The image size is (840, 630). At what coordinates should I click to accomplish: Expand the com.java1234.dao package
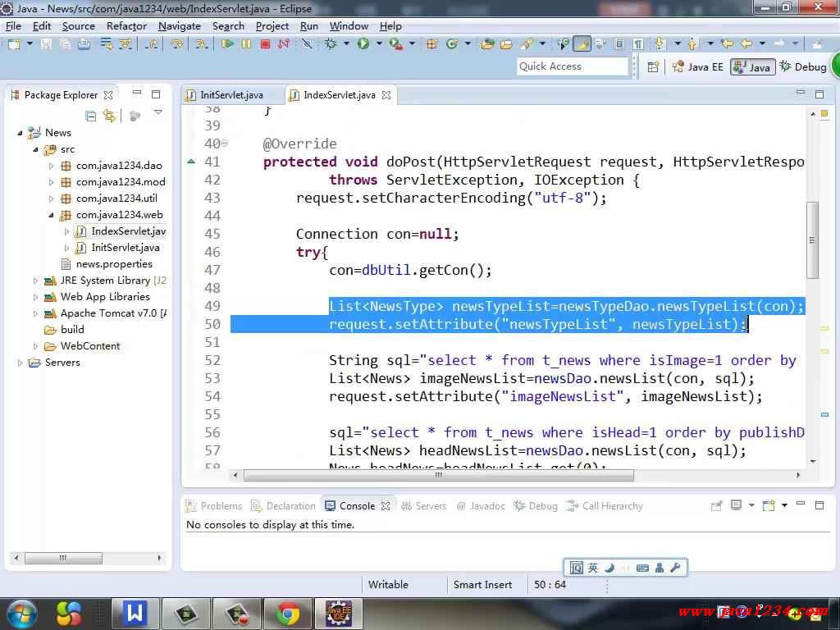52,166
